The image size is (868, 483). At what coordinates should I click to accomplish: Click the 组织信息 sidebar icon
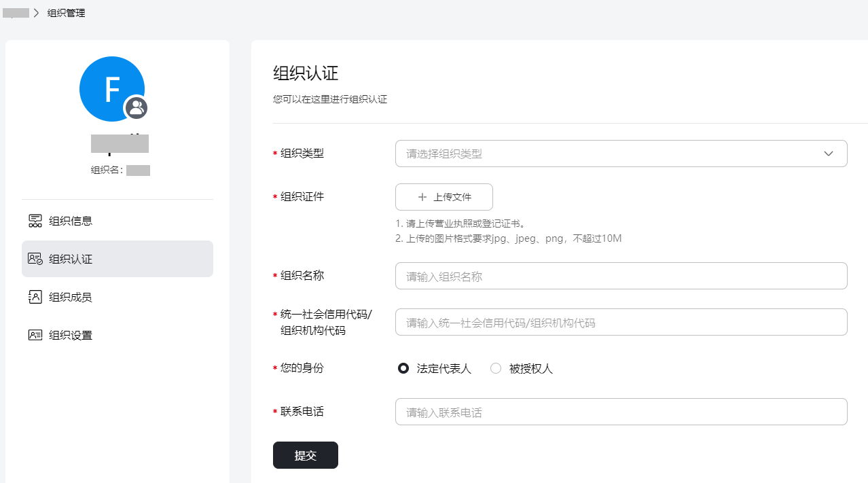tap(35, 221)
